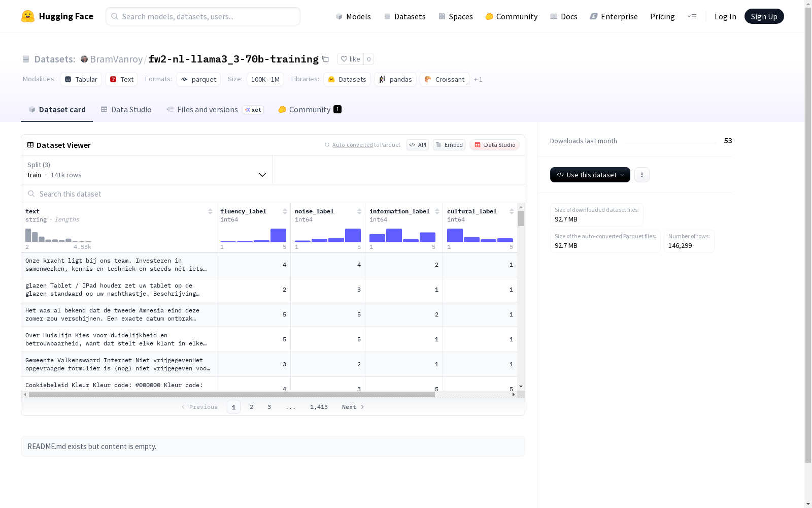Click the like count 0
The image size is (812, 508).
tap(369, 59)
